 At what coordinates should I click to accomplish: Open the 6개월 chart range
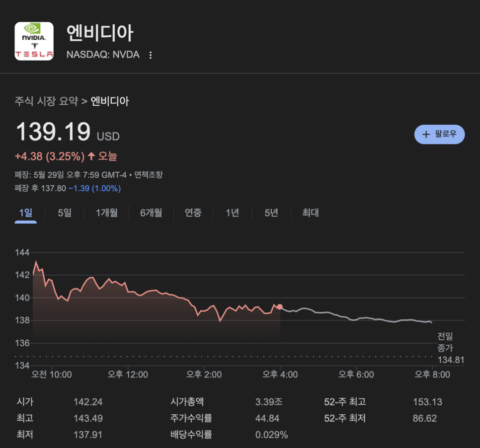(151, 213)
